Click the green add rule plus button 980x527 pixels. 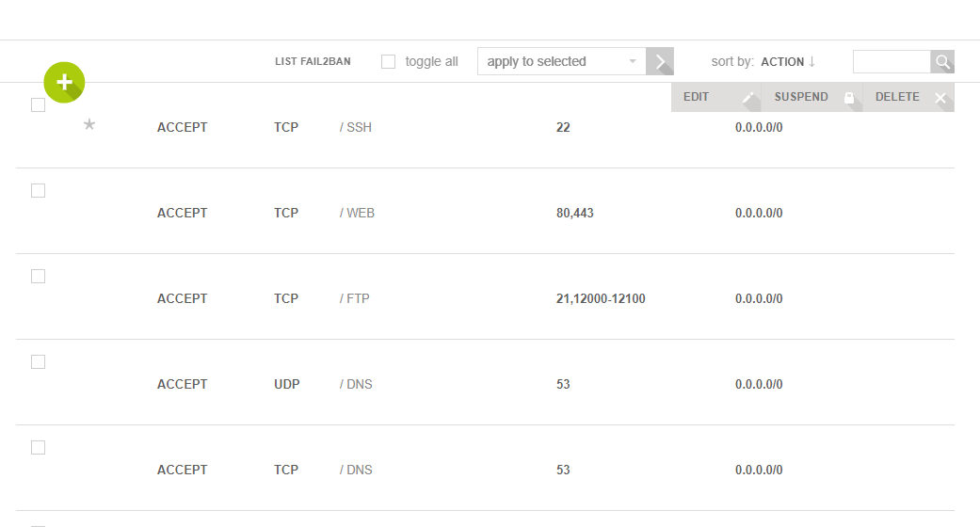point(64,83)
